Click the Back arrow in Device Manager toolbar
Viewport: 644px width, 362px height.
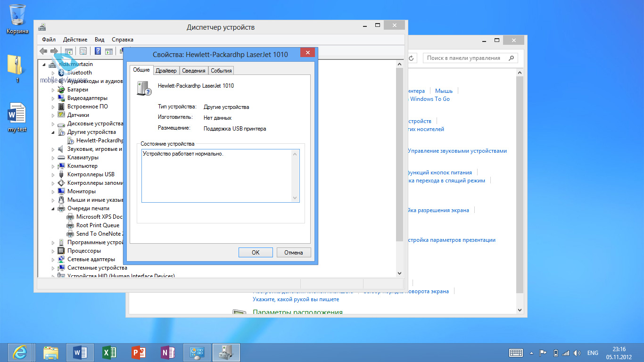(x=43, y=51)
